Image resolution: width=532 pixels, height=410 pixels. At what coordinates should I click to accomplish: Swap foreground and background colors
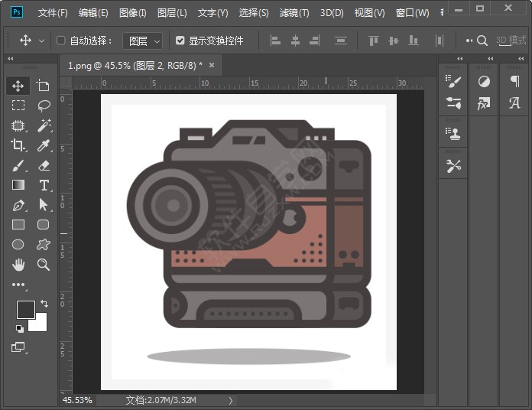(44, 304)
